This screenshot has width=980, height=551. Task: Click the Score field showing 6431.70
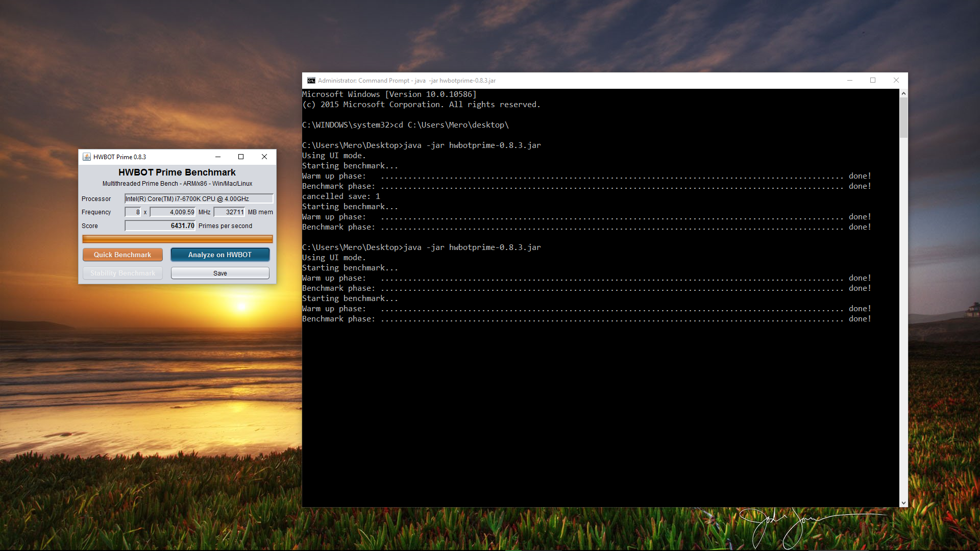point(160,226)
